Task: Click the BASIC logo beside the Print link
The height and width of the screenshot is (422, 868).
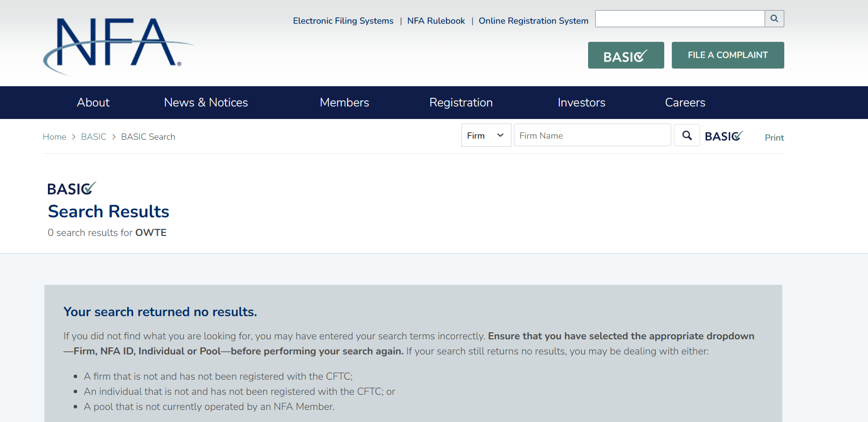Action: coord(724,136)
